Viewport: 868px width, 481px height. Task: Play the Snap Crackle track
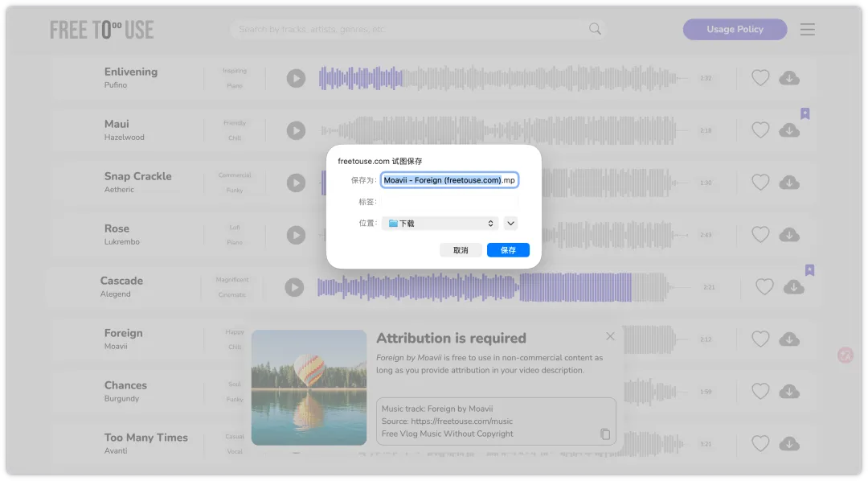[296, 183]
